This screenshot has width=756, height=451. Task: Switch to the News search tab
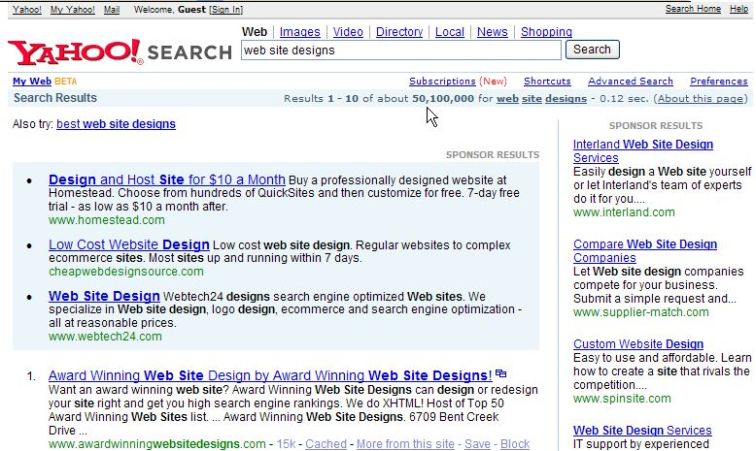pos(492,32)
